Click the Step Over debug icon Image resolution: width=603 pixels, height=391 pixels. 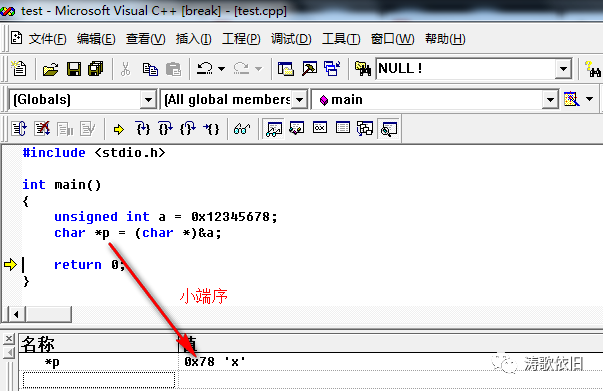(x=165, y=129)
